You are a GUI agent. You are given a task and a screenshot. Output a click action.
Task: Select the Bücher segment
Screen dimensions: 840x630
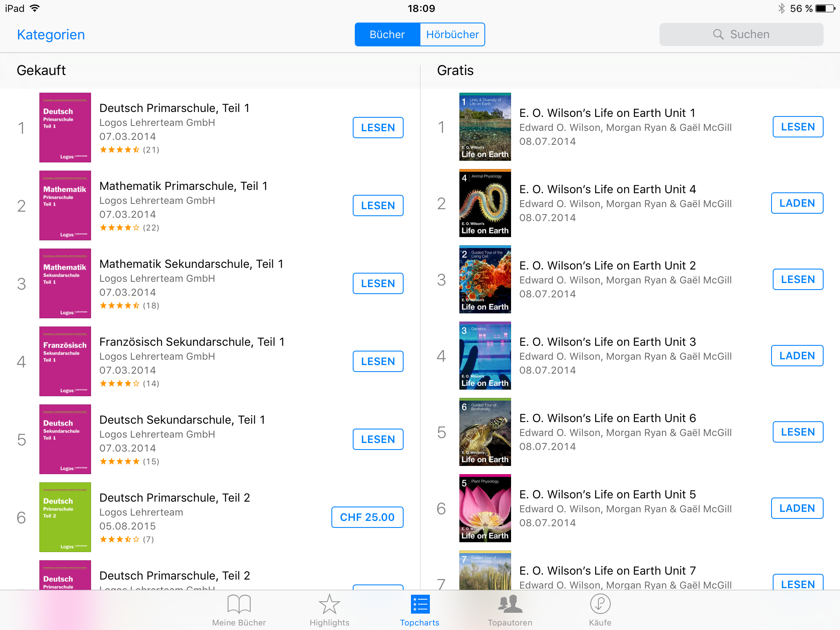click(x=387, y=34)
